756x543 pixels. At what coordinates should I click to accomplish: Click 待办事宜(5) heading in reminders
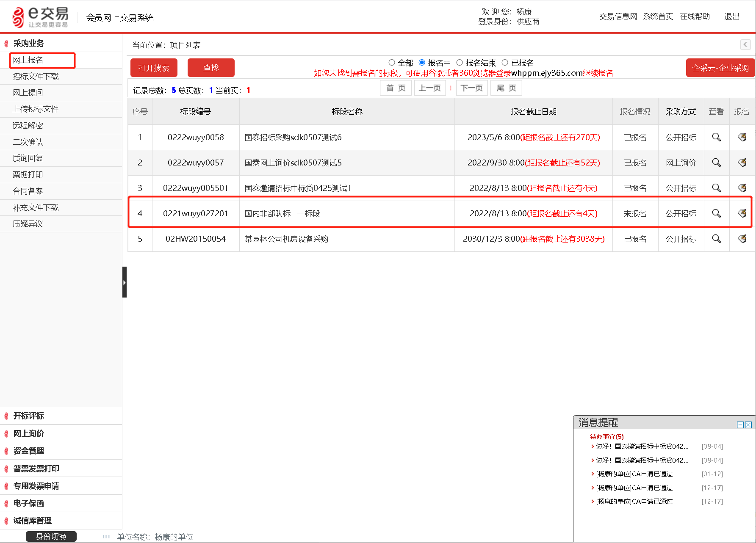606,437
